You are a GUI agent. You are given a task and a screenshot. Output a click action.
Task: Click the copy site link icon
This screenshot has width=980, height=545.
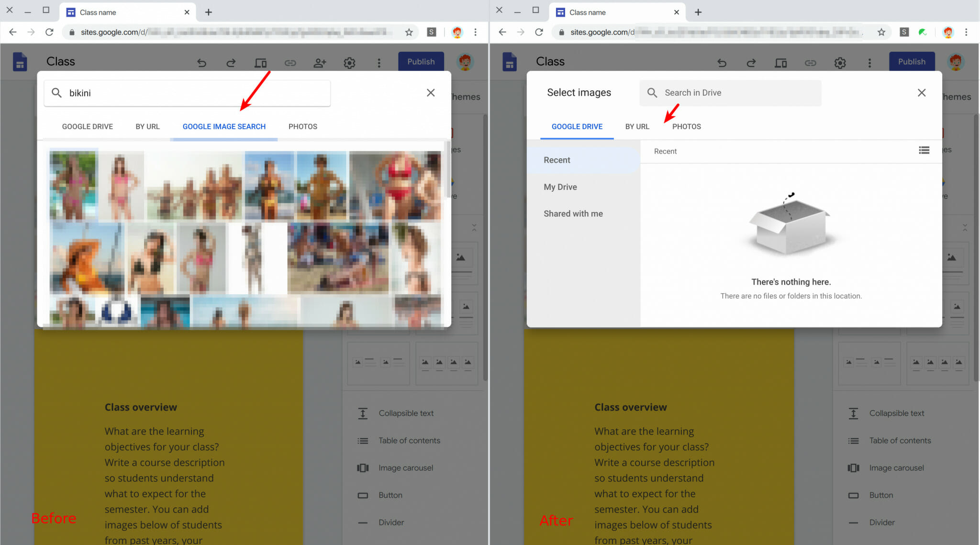click(290, 63)
